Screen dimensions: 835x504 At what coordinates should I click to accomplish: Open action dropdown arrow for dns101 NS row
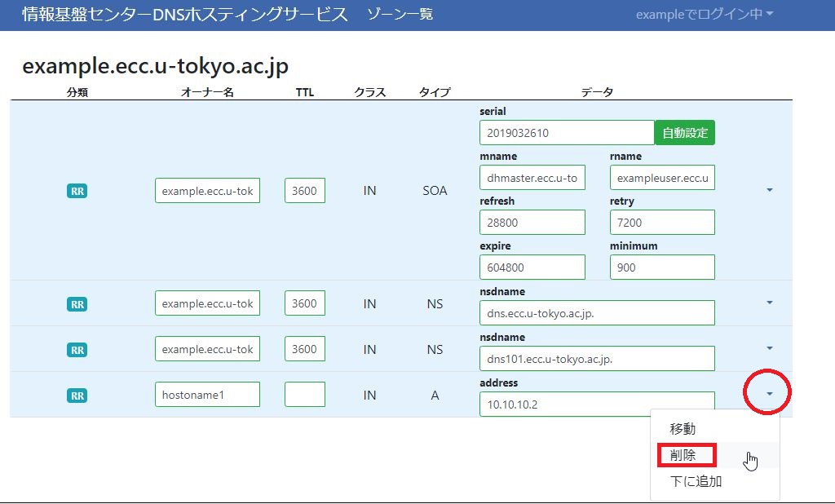point(770,348)
